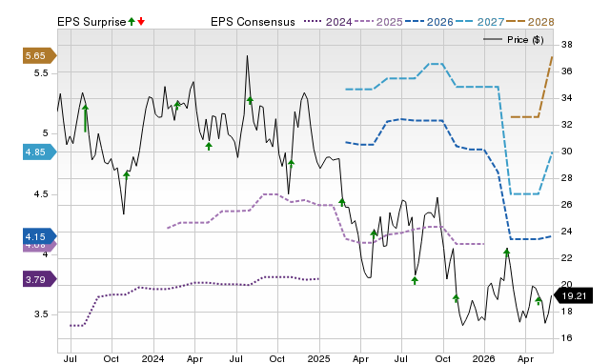Click the brown 5.65 value tag

40,55
